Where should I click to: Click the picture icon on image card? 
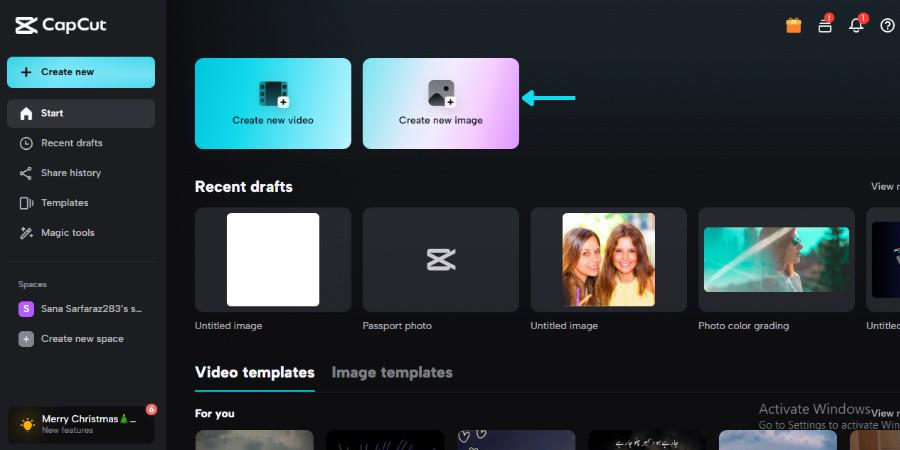pyautogui.click(x=441, y=94)
